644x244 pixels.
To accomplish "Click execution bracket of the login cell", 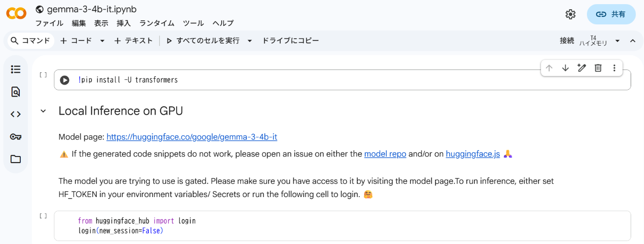I will coord(43,215).
